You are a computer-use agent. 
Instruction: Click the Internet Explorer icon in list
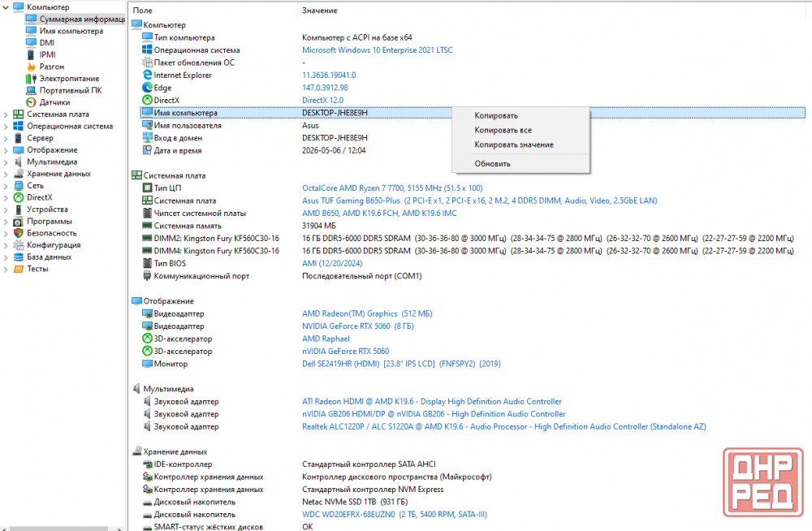147,76
